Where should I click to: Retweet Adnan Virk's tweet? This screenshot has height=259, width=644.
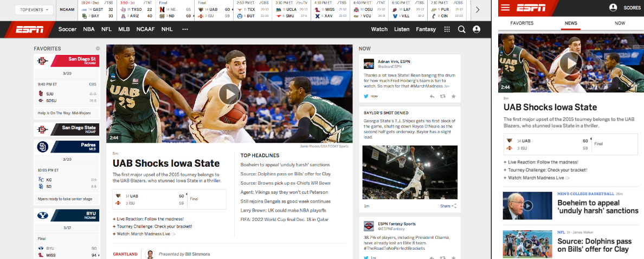pos(443,96)
